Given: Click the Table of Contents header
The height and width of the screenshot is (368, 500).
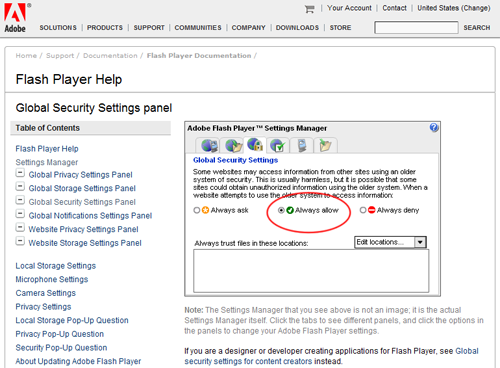Looking at the screenshot, I should point(91,128).
